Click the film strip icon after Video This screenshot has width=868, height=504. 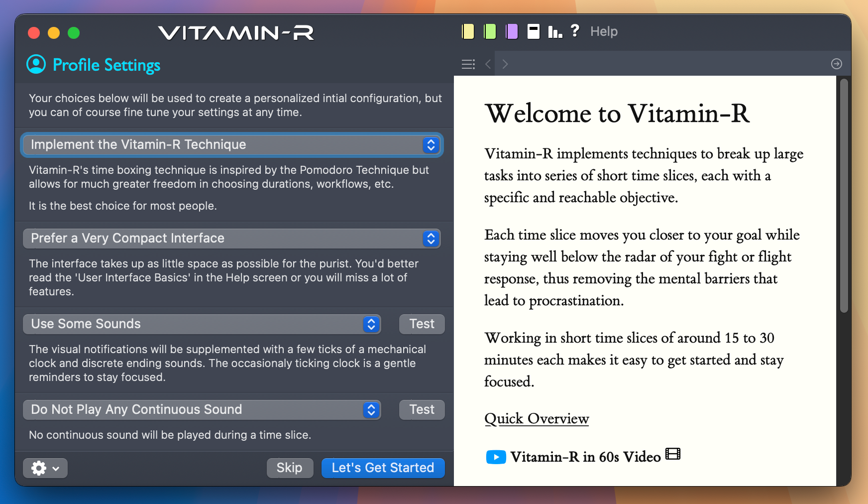coord(673,454)
